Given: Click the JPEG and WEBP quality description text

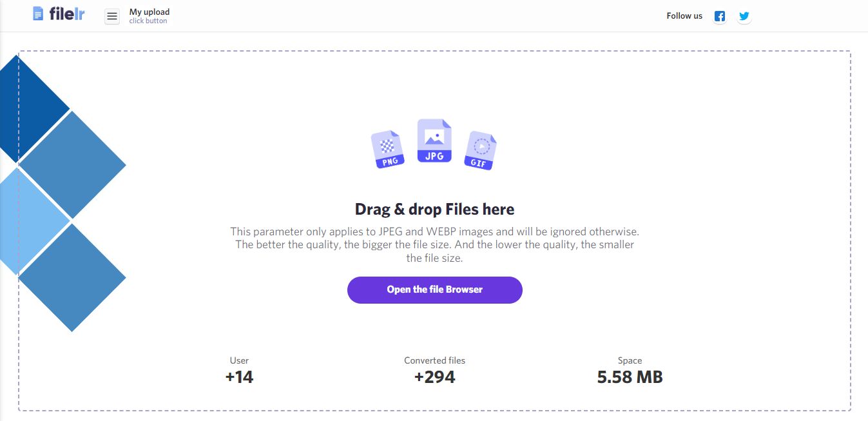Looking at the screenshot, I should tap(435, 244).
